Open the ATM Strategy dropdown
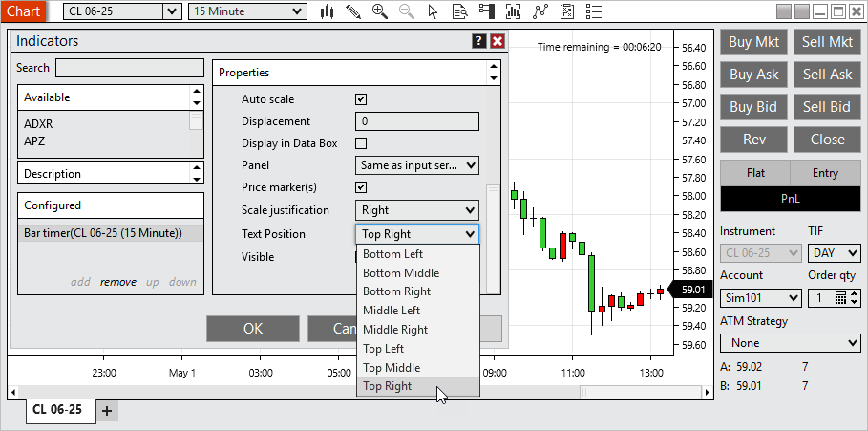This screenshot has height=431, width=868. pos(791,342)
